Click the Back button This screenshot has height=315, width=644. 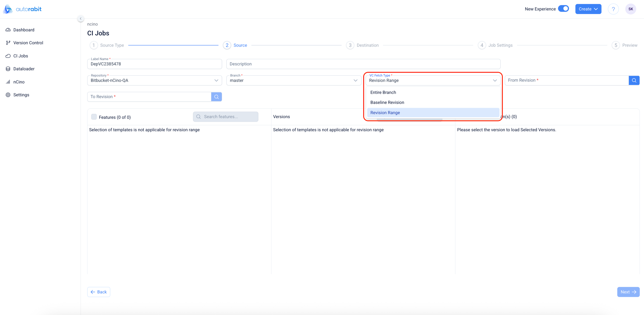[99, 292]
